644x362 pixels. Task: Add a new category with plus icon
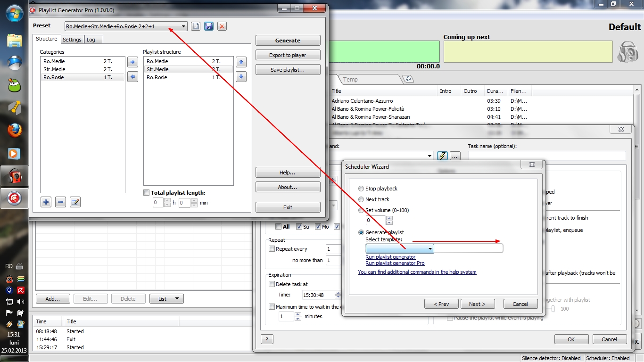[x=46, y=202]
